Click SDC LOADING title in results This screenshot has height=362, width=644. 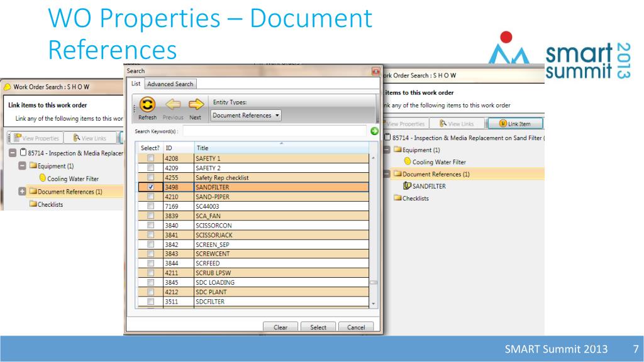(x=215, y=282)
